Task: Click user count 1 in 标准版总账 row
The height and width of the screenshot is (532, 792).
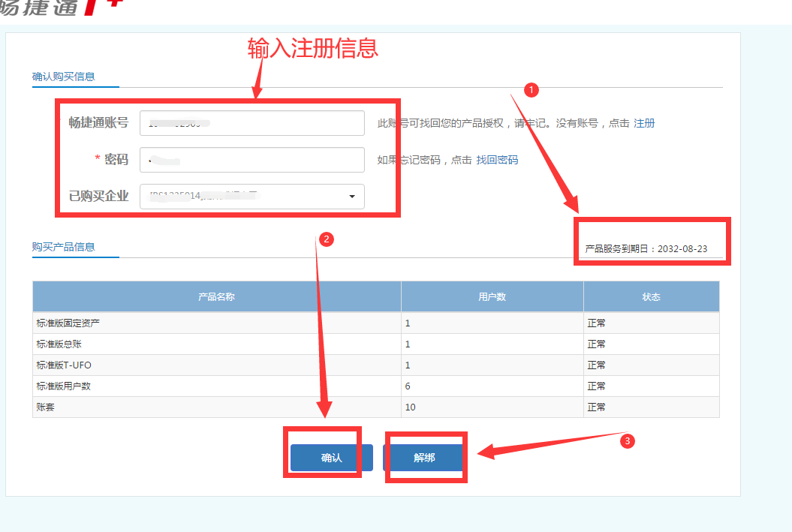Action: 408,344
